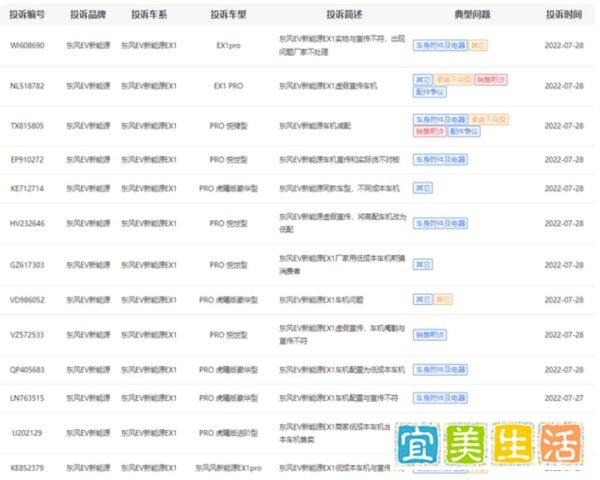Click 东风EV新能源 brand in GZ617303 row

tap(88, 265)
